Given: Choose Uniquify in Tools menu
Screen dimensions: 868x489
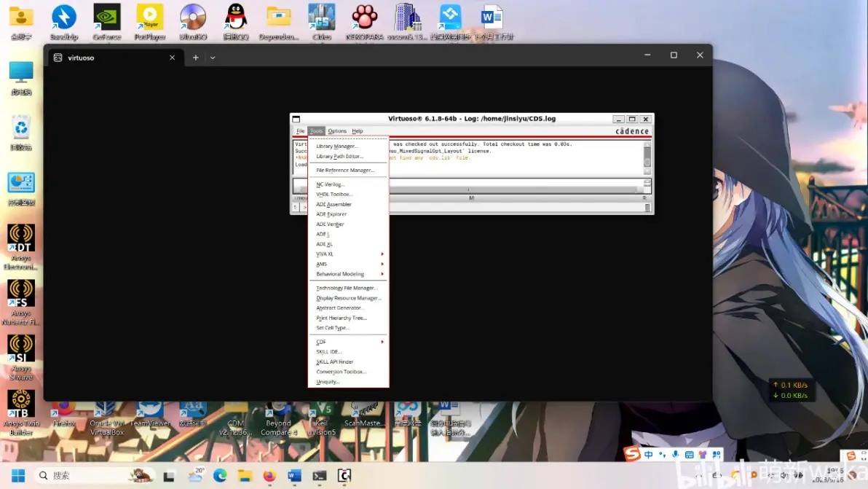Looking at the screenshot, I should coord(348,382).
